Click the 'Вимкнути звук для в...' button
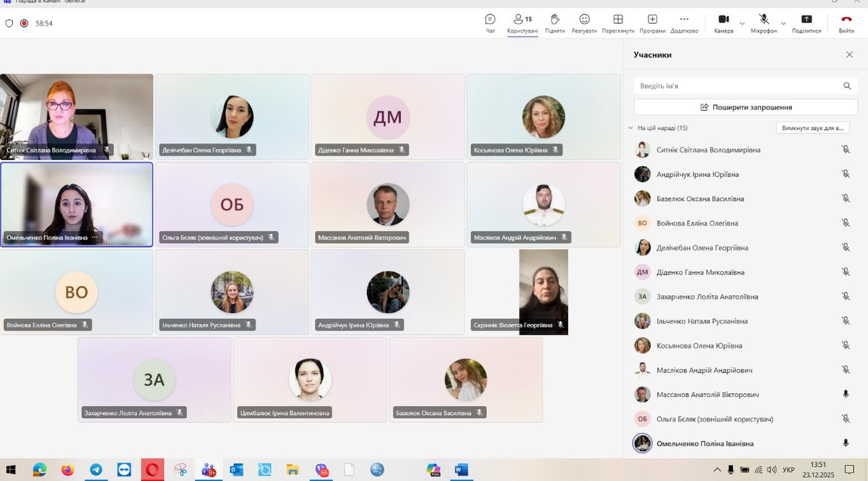Image resolution: width=868 pixels, height=481 pixels. pos(812,128)
